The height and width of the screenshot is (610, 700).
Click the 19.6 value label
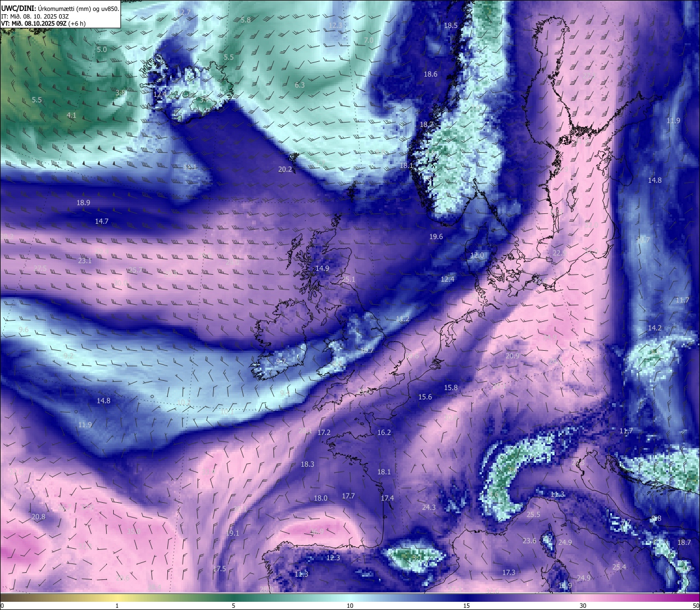[436, 236]
